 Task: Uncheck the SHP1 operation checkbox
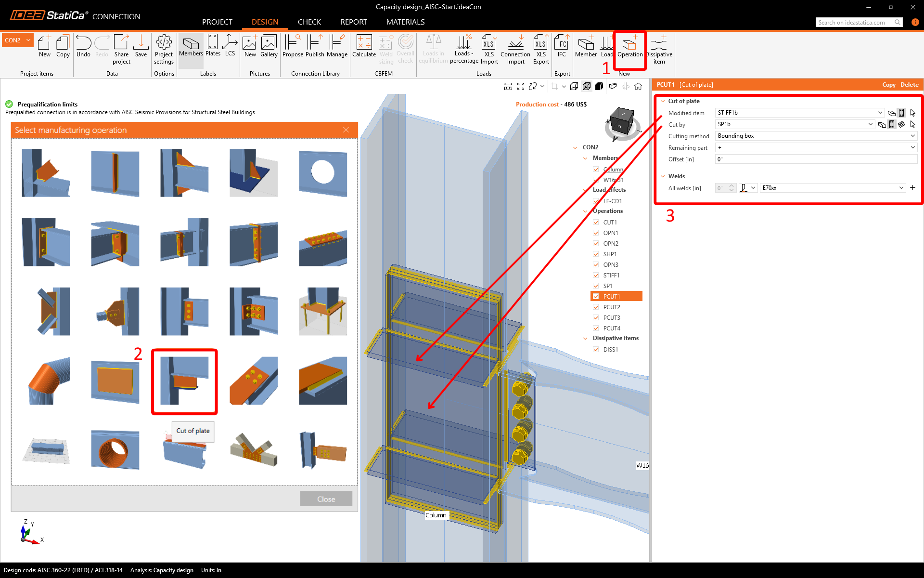click(596, 254)
